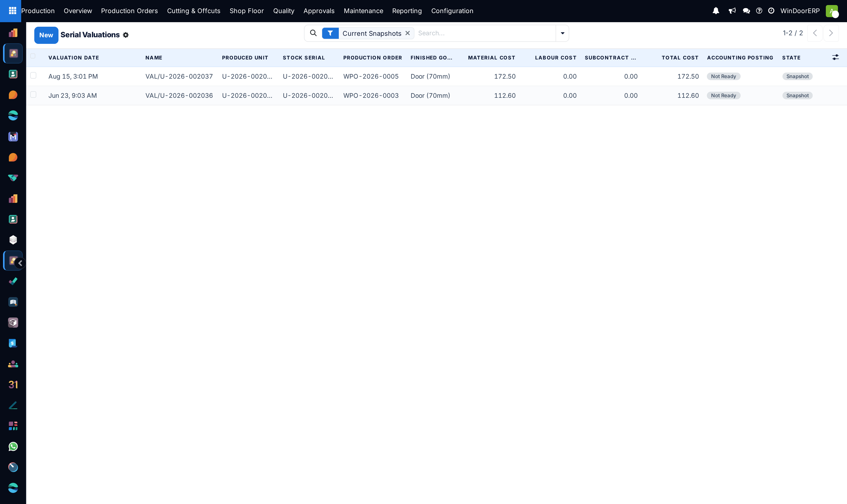This screenshot has width=847, height=504.
Task: Open the WhatsApp app in sidebar
Action: coord(13,447)
